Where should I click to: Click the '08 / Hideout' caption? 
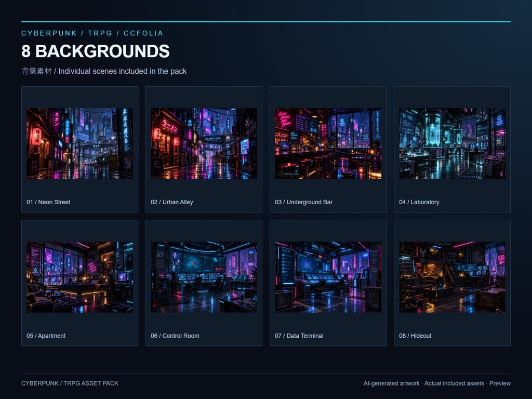tap(415, 336)
